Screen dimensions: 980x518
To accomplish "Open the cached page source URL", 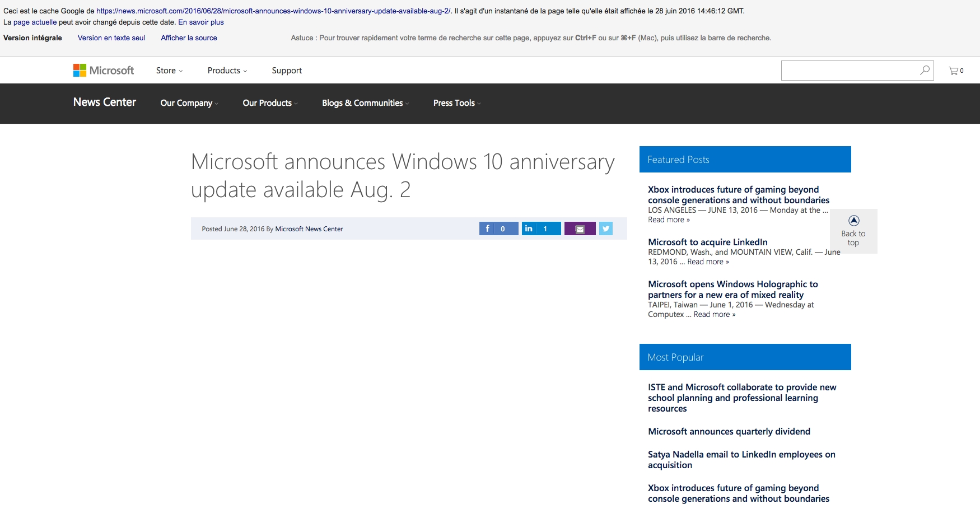I will (x=274, y=11).
